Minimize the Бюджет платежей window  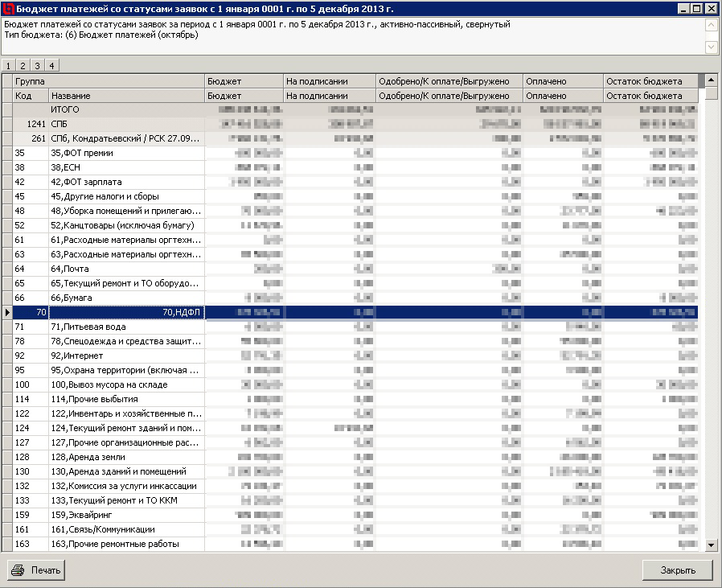click(683, 9)
